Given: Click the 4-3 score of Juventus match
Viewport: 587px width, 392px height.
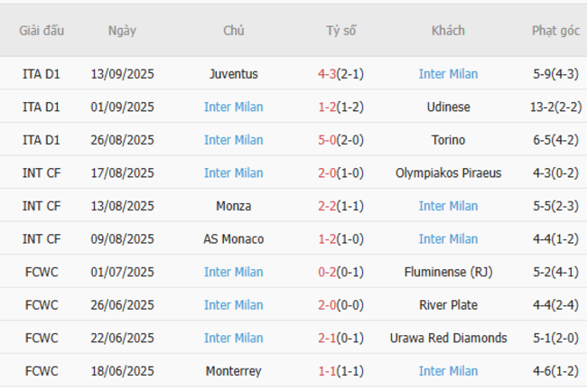Looking at the screenshot, I should pos(327,74).
